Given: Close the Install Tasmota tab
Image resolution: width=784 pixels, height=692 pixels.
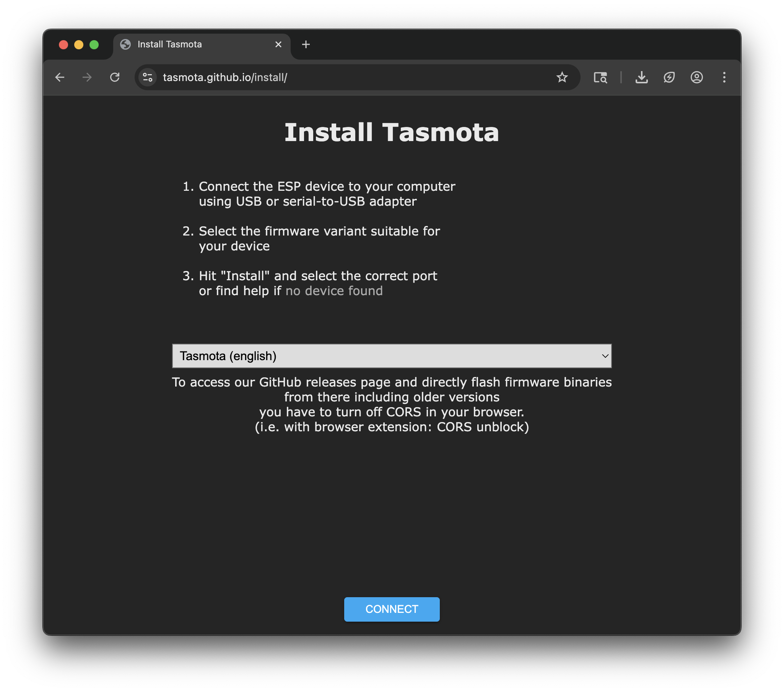Looking at the screenshot, I should (x=278, y=44).
